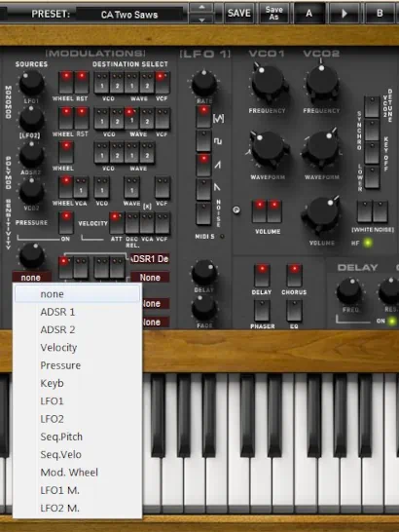Enable the PHASER effect switch
399x532 pixels.
coord(262,311)
